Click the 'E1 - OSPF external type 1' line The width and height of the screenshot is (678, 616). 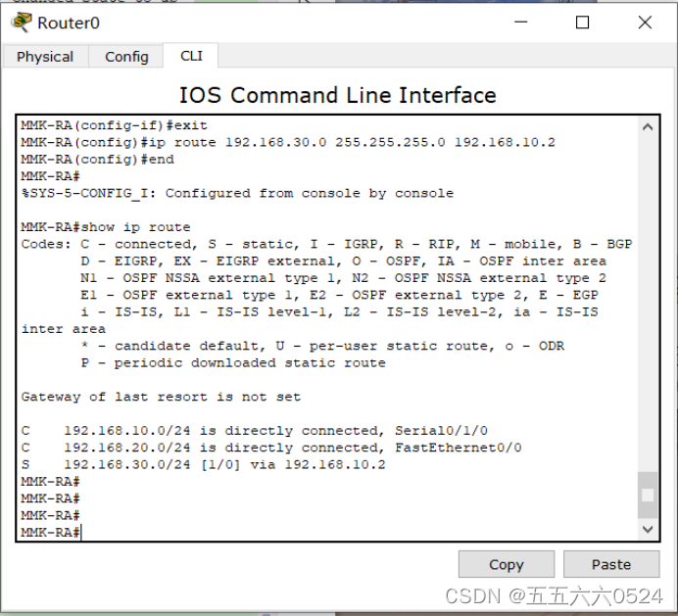[x=339, y=295]
